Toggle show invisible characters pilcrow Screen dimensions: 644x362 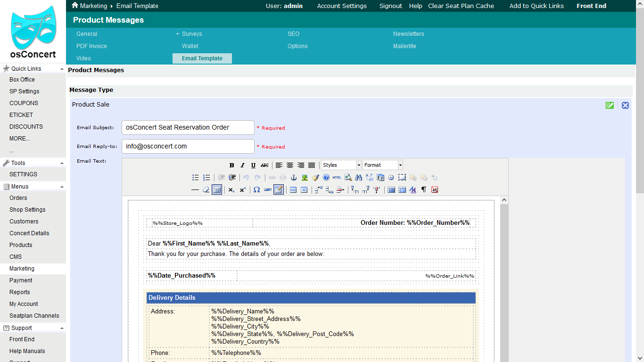point(423,190)
